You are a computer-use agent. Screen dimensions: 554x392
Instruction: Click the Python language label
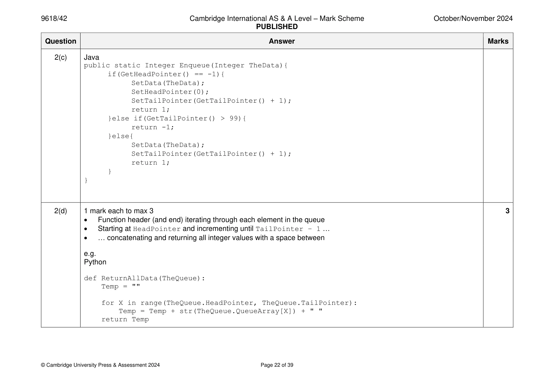[95, 262]
